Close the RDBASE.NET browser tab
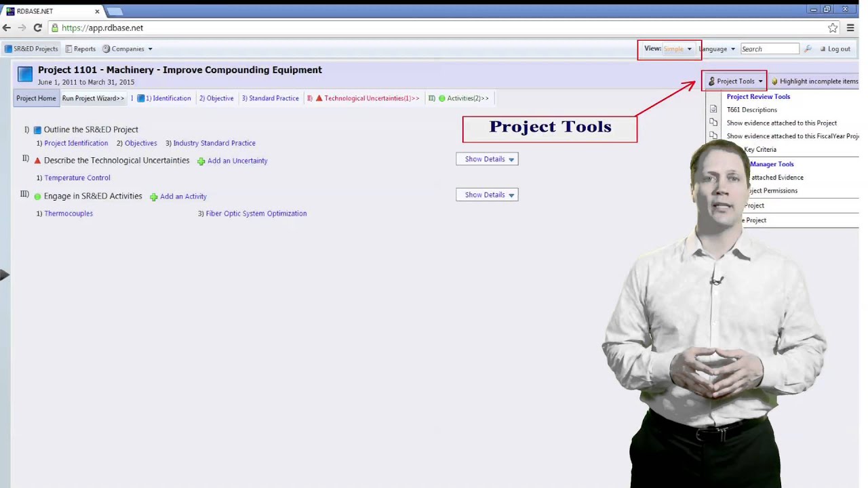868x488 pixels. click(97, 11)
